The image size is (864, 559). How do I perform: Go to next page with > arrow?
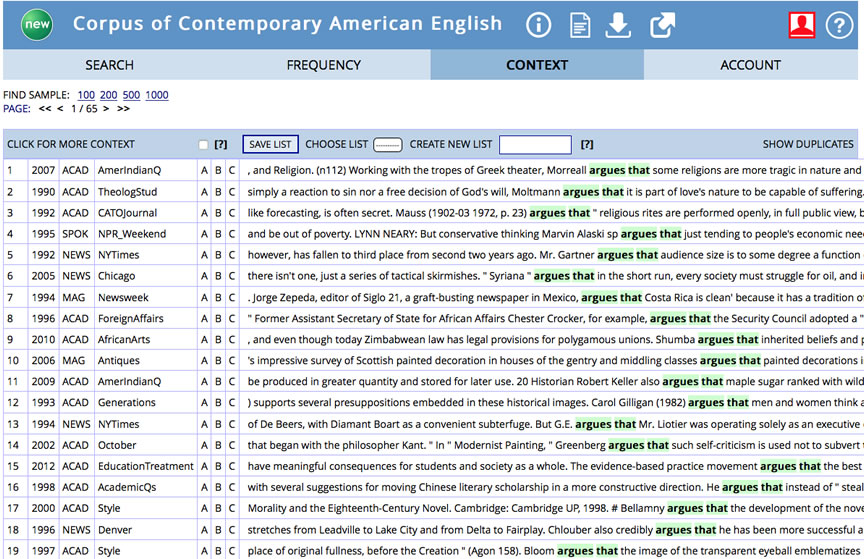tap(106, 109)
